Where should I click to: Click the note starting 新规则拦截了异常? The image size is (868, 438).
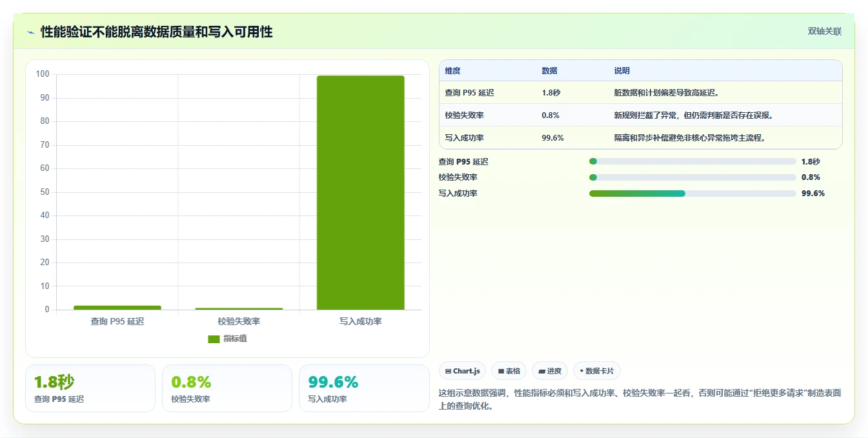694,115
